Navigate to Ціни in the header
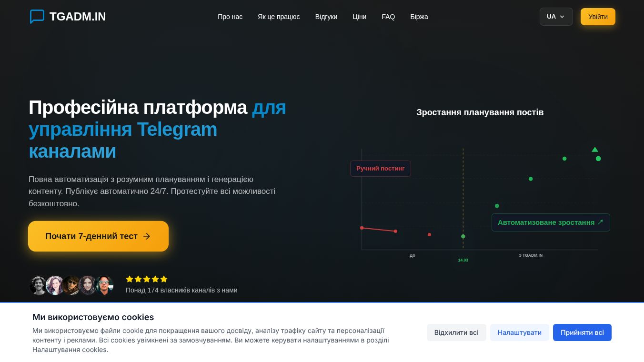The image size is (644, 362). 360,17
